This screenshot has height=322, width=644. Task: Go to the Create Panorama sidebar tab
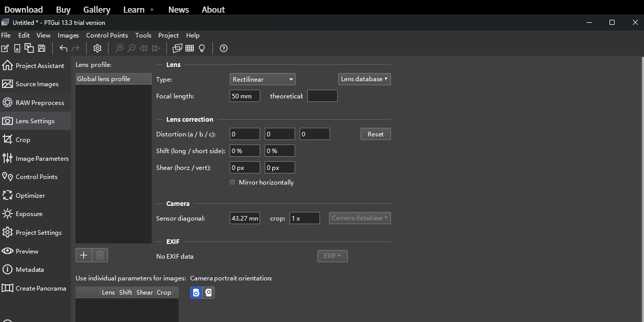point(41,288)
